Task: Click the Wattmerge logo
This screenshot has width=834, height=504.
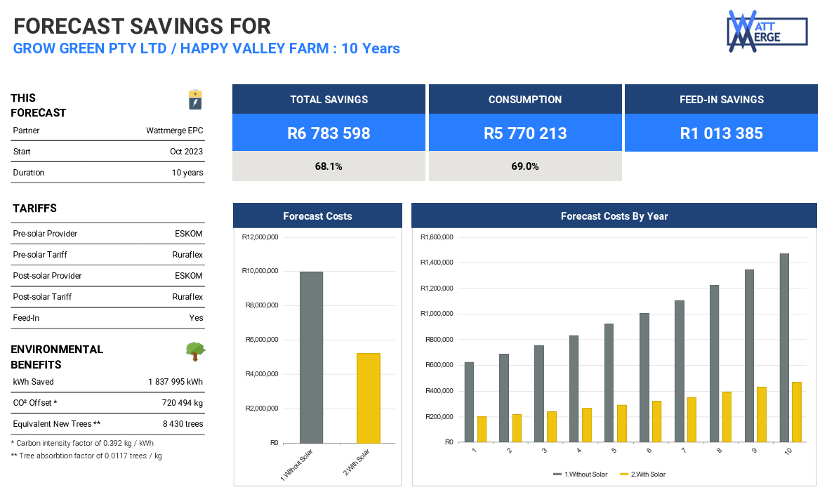Action: (x=767, y=31)
